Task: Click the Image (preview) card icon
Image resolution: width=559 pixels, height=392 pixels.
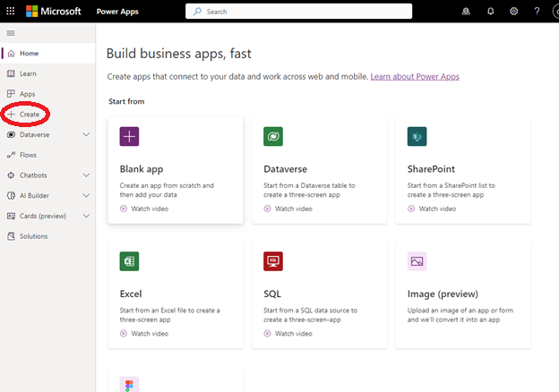Action: point(417,261)
